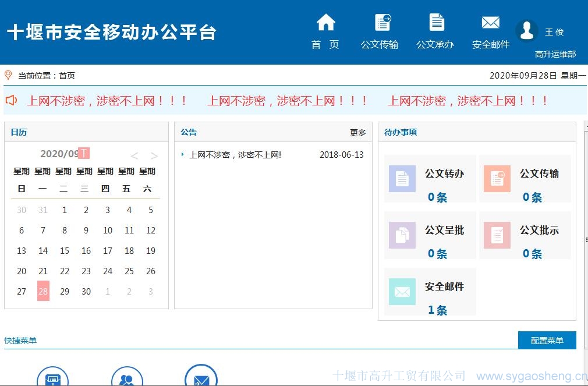Image resolution: width=588 pixels, height=386 pixels.
Task: Open the 公文呈批 pending tile icon
Action: (402, 235)
